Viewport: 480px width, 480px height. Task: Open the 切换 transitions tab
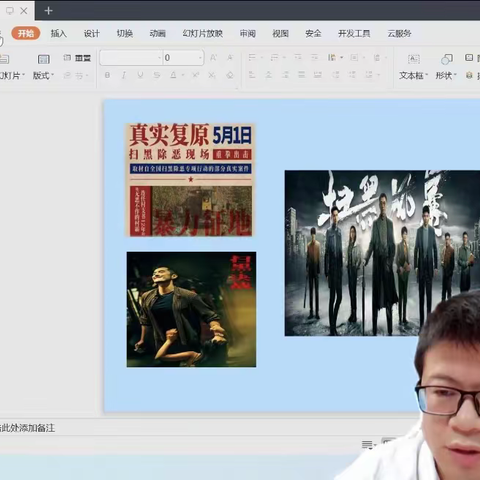pos(125,33)
